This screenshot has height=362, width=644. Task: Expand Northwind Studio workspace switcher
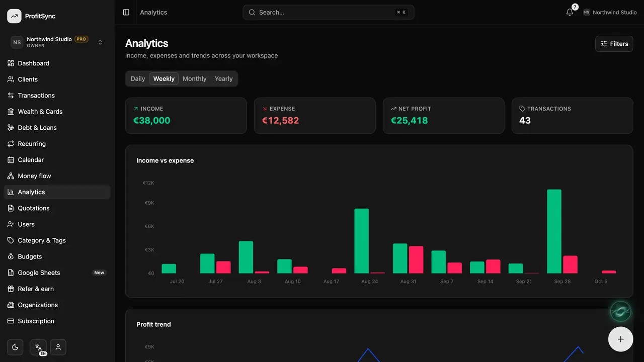coord(57,42)
